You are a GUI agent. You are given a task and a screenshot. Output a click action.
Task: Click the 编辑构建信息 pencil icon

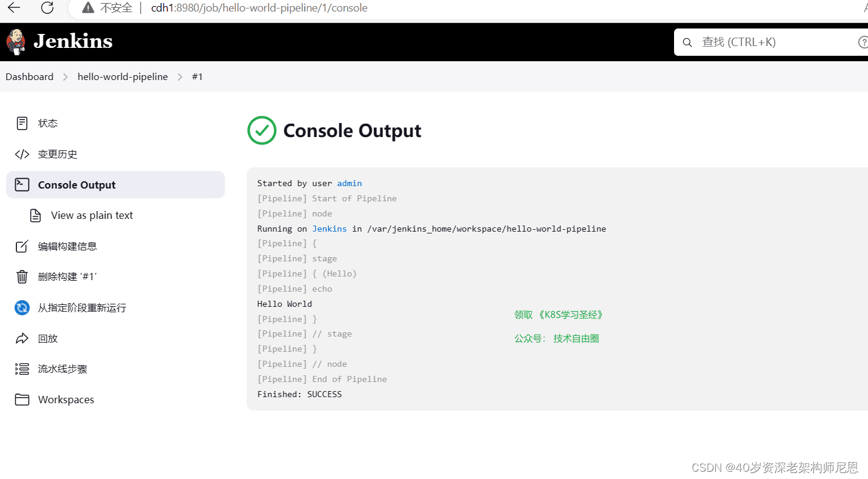tap(22, 246)
